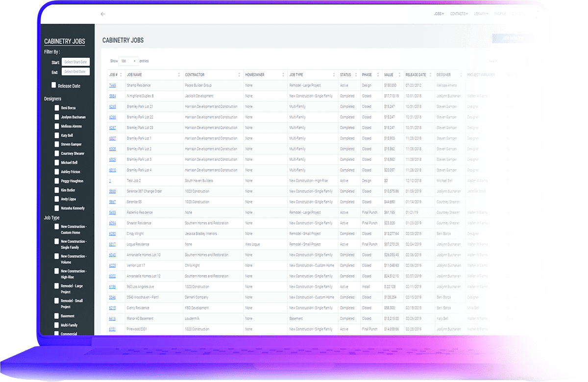This screenshot has height=382, width=588.
Task: Sort table using Phase sort arrows
Action: pos(378,75)
